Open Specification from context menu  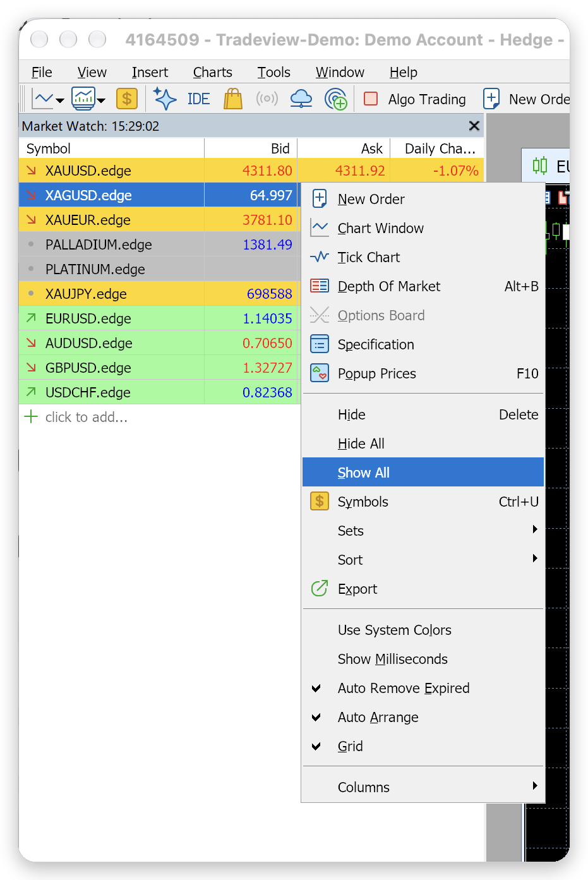coord(423,344)
